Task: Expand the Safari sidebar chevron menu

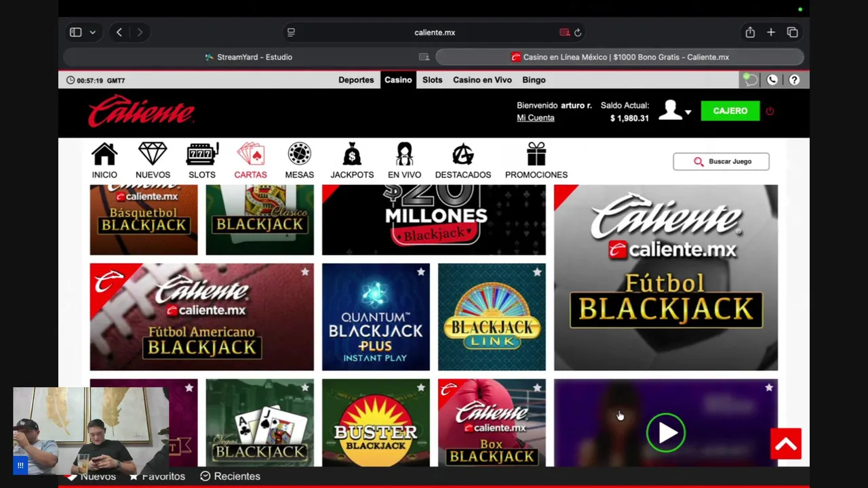Action: pos(92,33)
